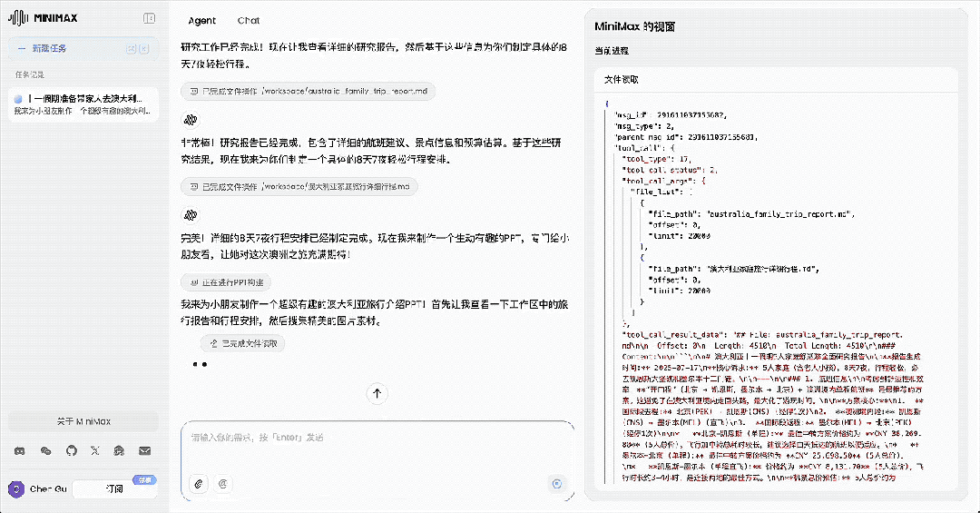Click the stop/send button in the input box
Screen dimensions: 980x513
pyautogui.click(x=557, y=484)
